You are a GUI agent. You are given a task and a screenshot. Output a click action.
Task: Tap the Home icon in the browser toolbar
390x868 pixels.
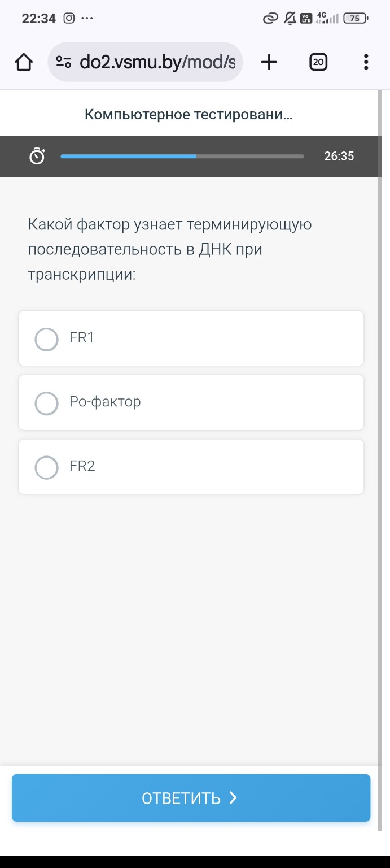(x=24, y=62)
